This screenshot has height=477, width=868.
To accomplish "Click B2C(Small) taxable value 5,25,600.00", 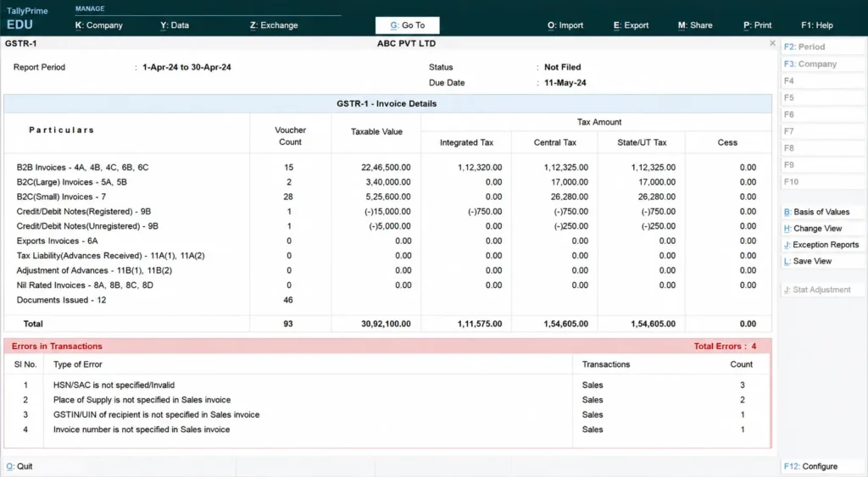I will pos(388,197).
